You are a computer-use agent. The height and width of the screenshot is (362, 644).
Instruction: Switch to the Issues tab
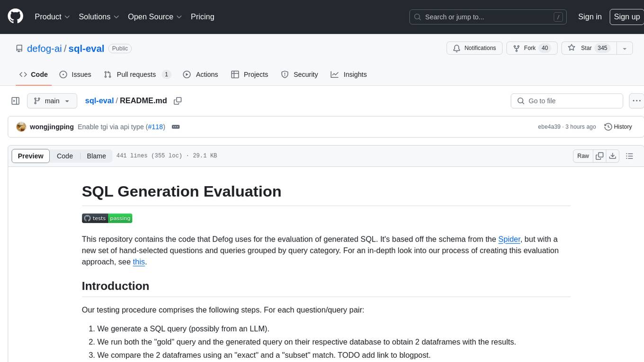[75, 74]
